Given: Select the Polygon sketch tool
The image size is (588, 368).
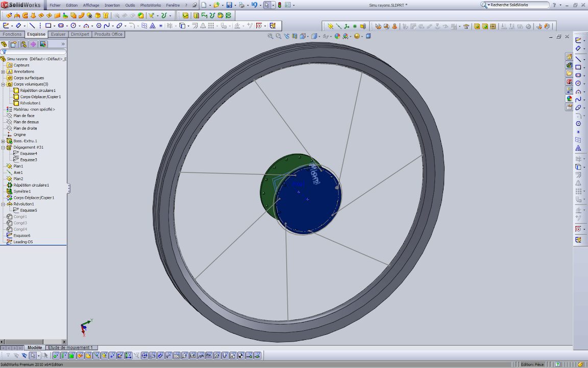Looking at the screenshot, I should (x=99, y=26).
